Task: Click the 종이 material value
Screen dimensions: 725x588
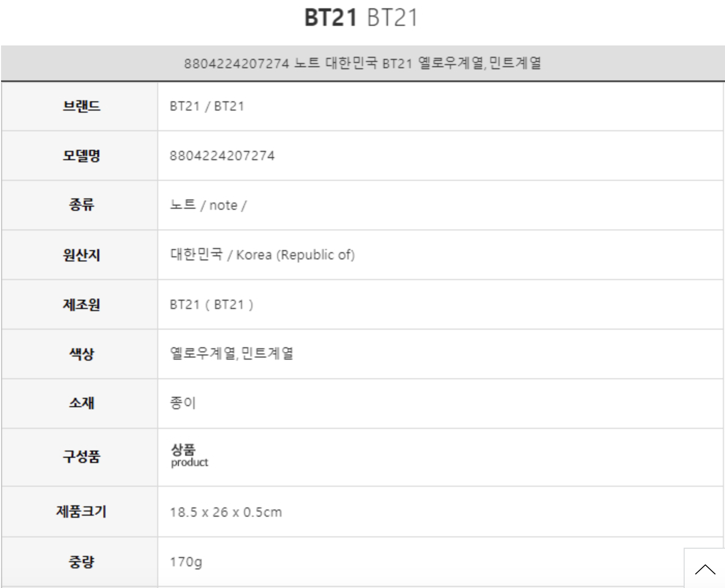Action: [183, 403]
